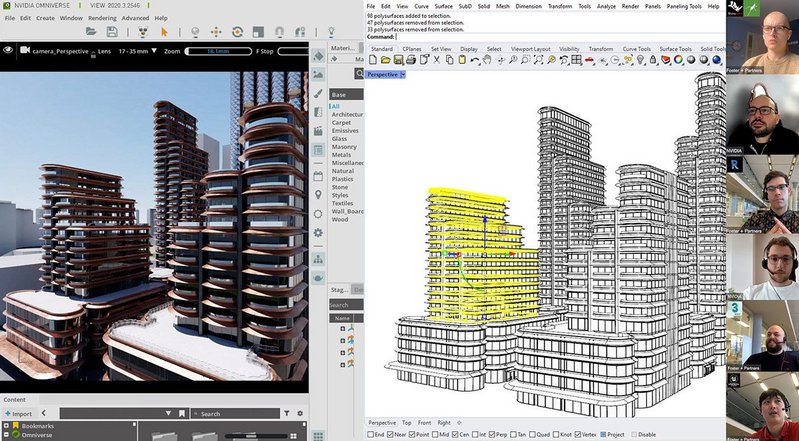
Task: Click the four-viewport layout icon in Rhino
Action: (x=576, y=60)
